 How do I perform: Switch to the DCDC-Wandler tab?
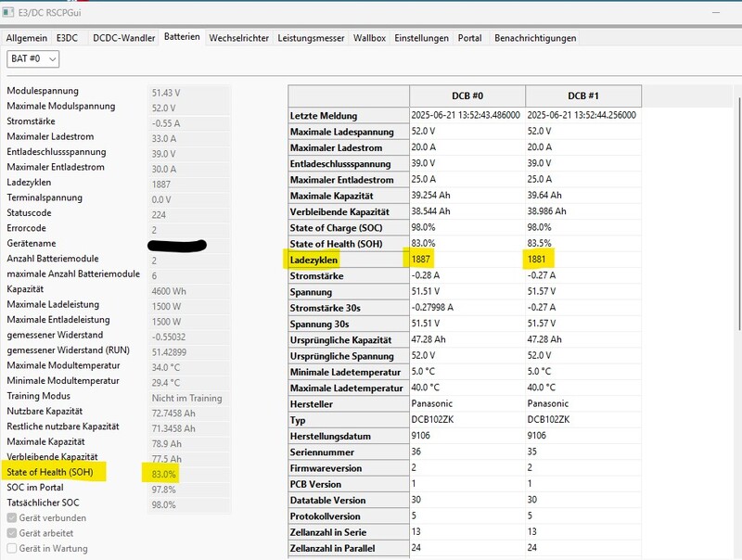pyautogui.click(x=122, y=38)
